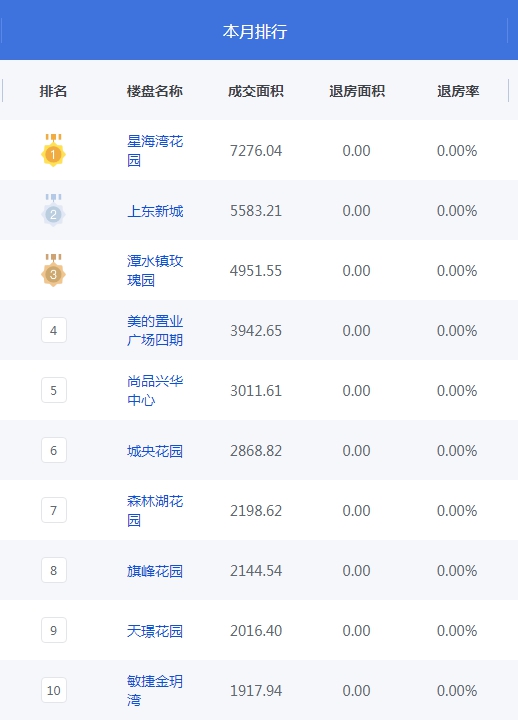Viewport: 518px width, 720px height.
Task: Open 潭水镇玫瑰园 property details
Action: click(x=155, y=270)
